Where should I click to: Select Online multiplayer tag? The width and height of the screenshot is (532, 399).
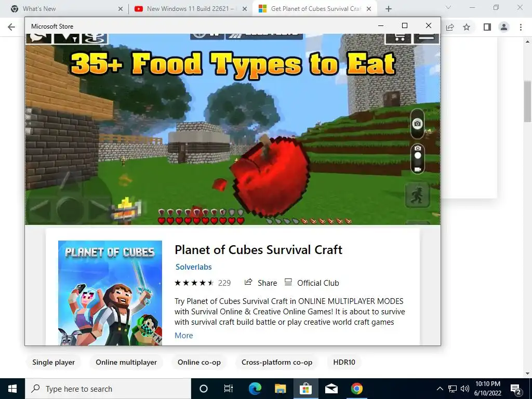tap(126, 362)
